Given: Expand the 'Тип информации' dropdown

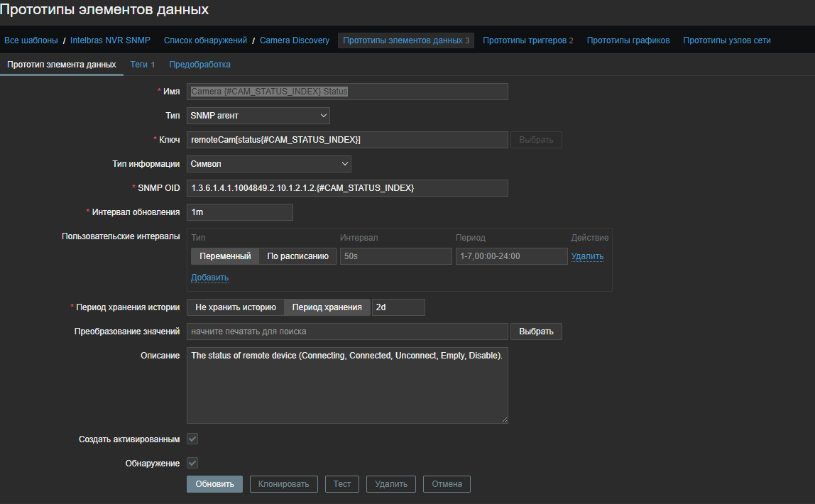Looking at the screenshot, I should tap(269, 164).
